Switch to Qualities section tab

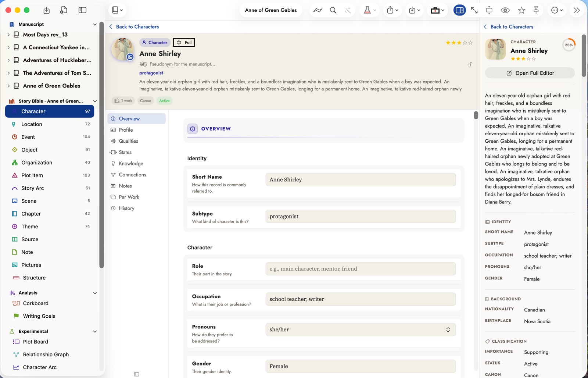pos(137,141)
